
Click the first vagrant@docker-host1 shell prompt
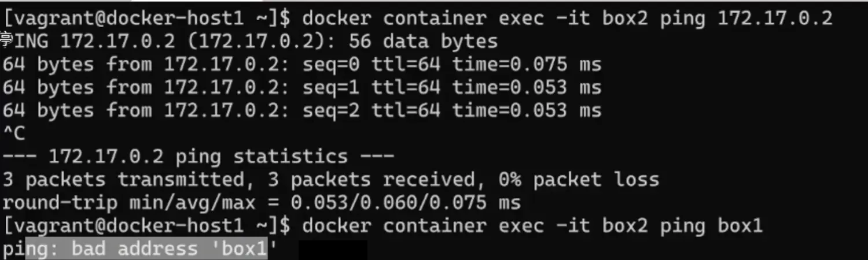click(146, 19)
